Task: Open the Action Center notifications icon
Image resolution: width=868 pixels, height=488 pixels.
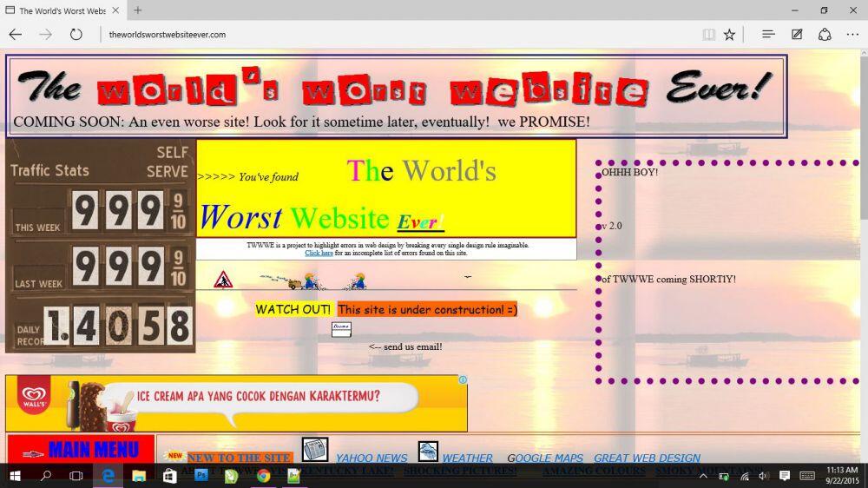Action: (785, 476)
